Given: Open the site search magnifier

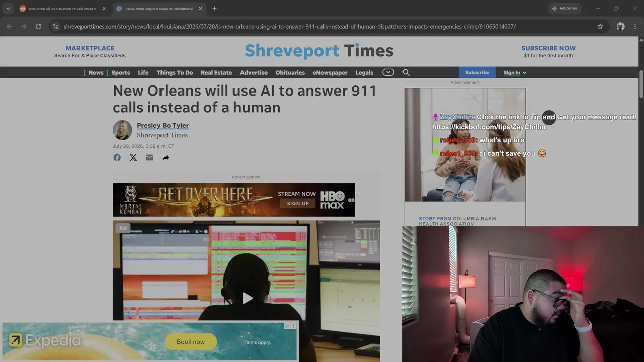Looking at the screenshot, I should [x=406, y=73].
